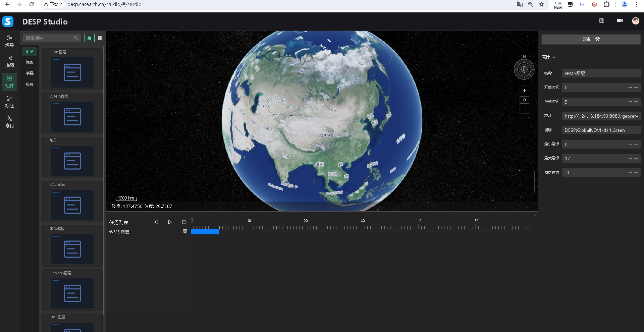This screenshot has width=644, height=332.
Task: Stop timeline playback
Action: click(184, 222)
